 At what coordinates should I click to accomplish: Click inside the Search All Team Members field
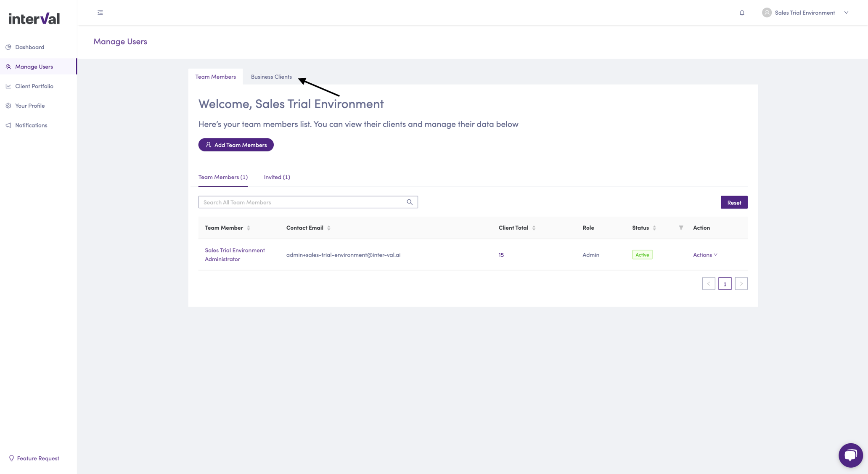(294, 202)
